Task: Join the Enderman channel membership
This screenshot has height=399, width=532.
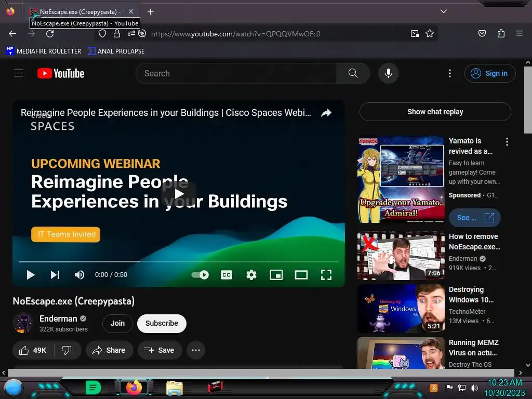Action: coord(117,323)
